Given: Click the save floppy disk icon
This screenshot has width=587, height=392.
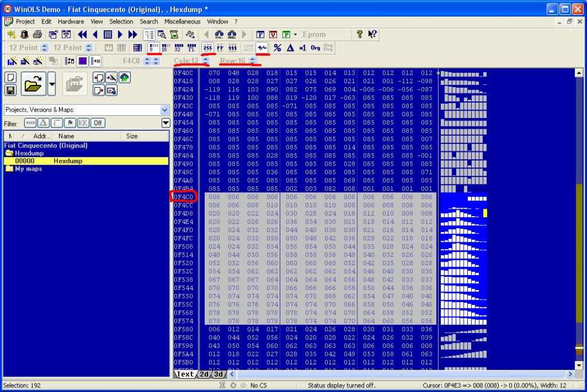Looking at the screenshot, I should (10, 90).
